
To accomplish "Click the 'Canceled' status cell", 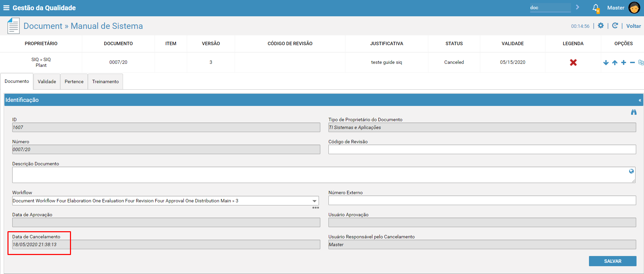I will pyautogui.click(x=454, y=62).
